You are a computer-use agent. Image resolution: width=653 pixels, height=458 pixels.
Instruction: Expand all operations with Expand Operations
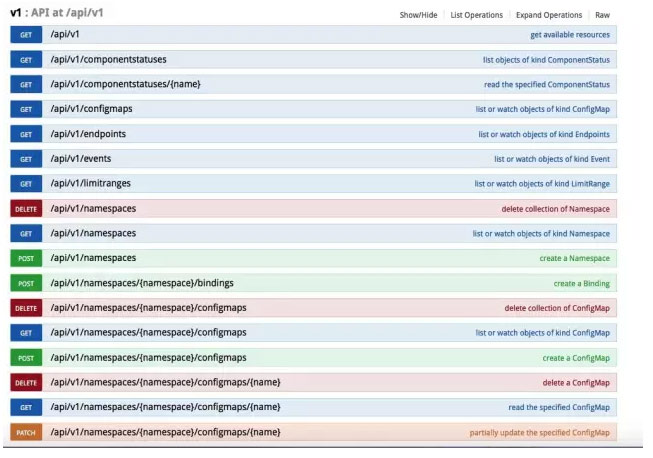(549, 15)
